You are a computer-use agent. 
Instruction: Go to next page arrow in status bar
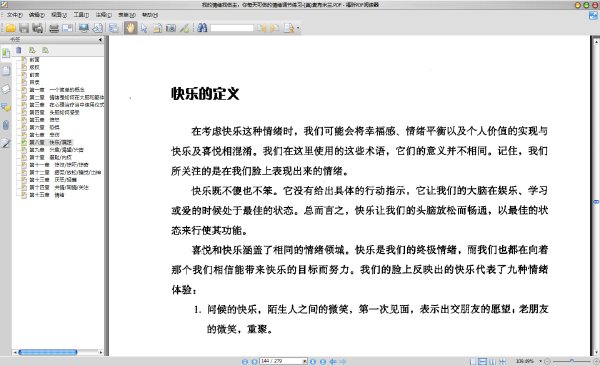coord(313,361)
